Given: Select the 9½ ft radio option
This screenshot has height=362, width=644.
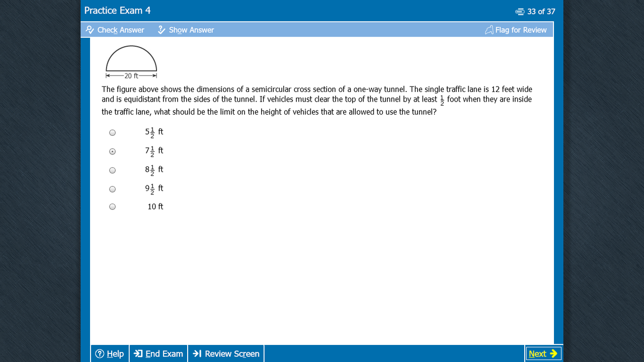Looking at the screenshot, I should (x=112, y=189).
